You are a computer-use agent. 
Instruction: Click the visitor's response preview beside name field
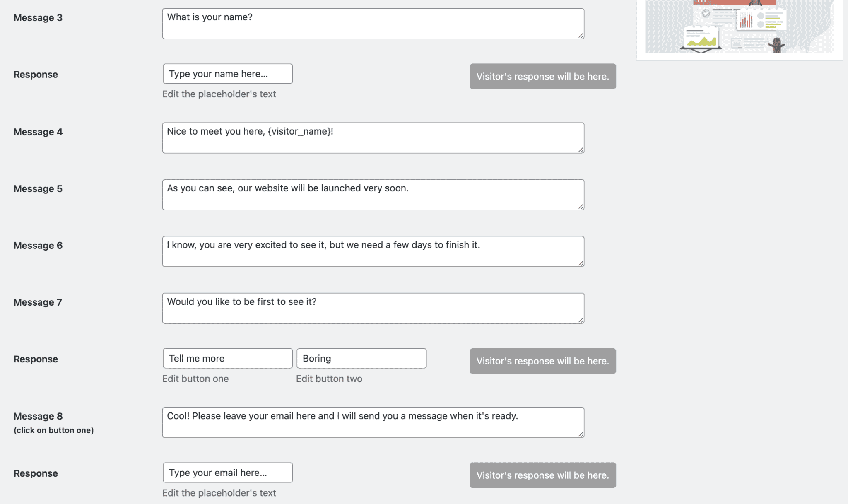pyautogui.click(x=543, y=76)
